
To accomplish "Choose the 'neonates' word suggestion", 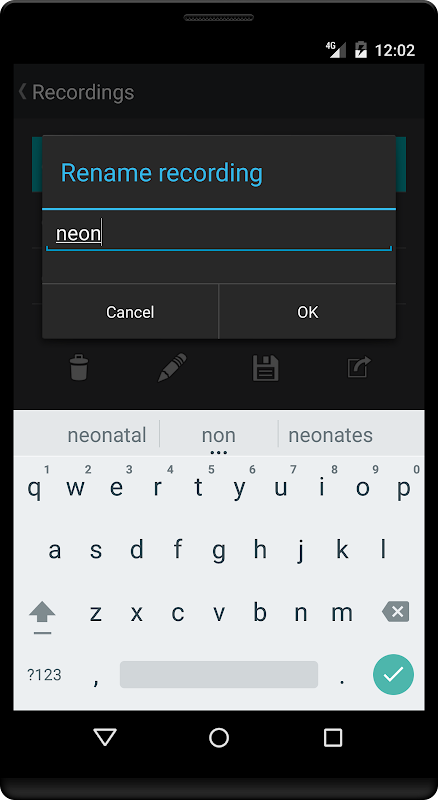I will tap(330, 435).
